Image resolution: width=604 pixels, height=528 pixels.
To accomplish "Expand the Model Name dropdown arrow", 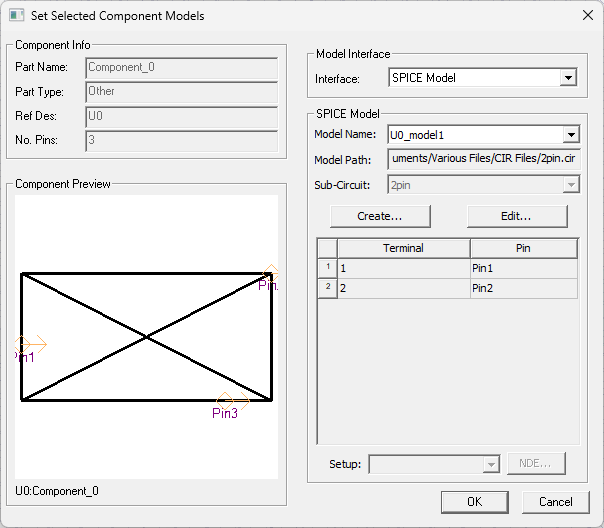I will pos(571,135).
